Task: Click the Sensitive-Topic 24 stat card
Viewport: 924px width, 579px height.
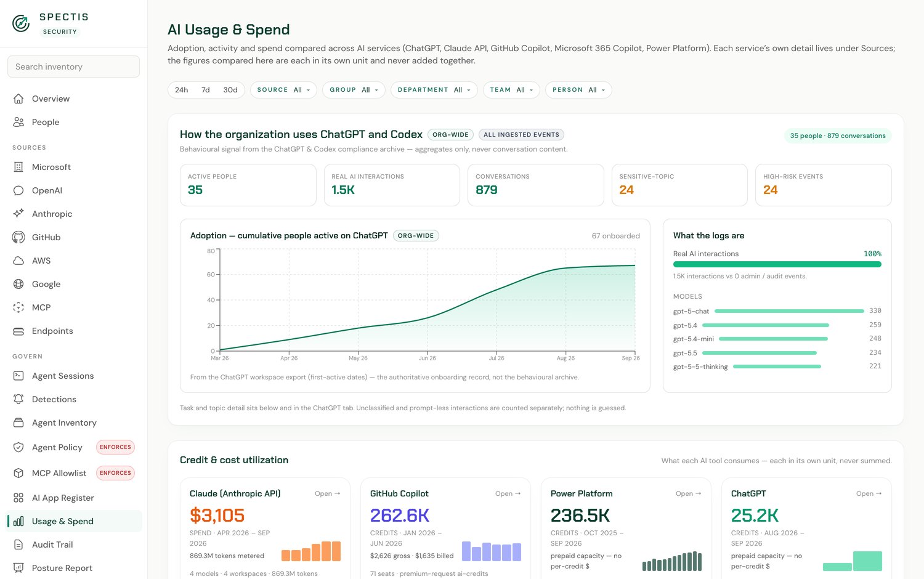Action: [679, 185]
